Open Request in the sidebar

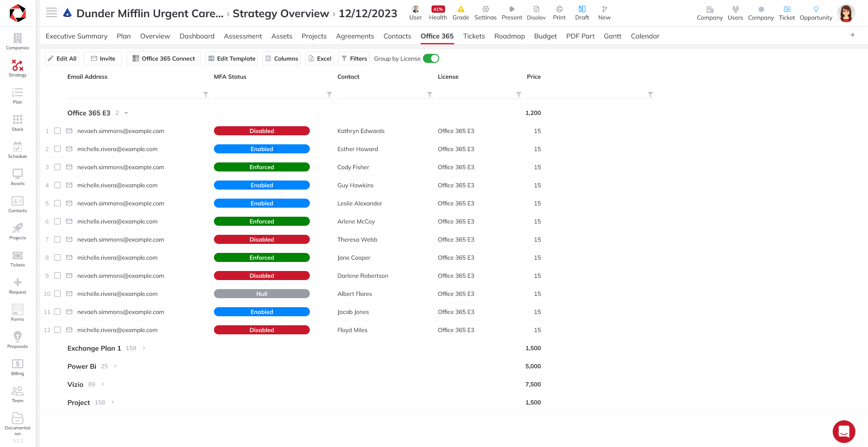(x=18, y=285)
